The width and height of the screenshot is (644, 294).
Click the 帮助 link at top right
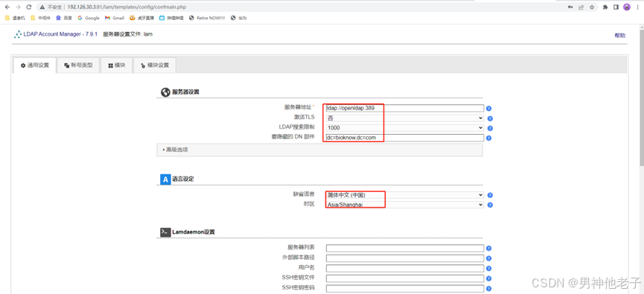(x=619, y=36)
